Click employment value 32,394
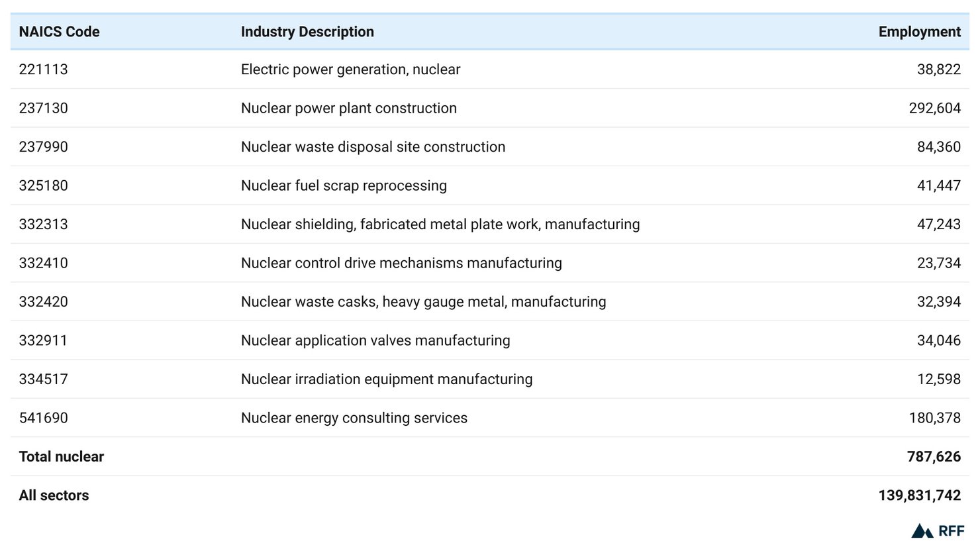 (938, 302)
